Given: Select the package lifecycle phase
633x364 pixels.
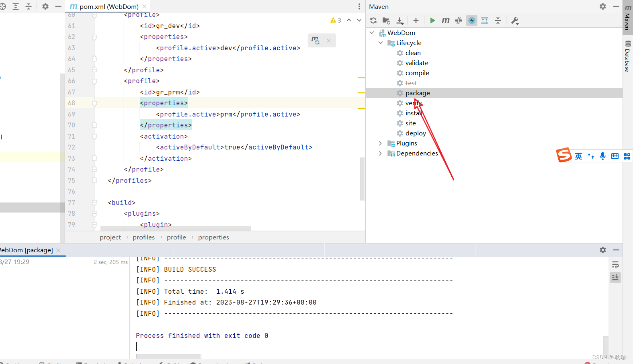Looking at the screenshot, I should tap(418, 93).
